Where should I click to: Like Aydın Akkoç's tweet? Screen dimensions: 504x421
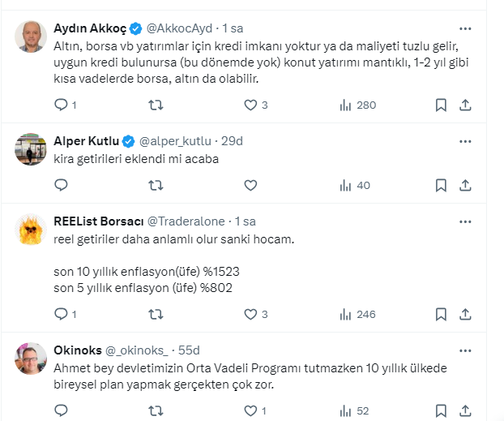[x=250, y=105]
